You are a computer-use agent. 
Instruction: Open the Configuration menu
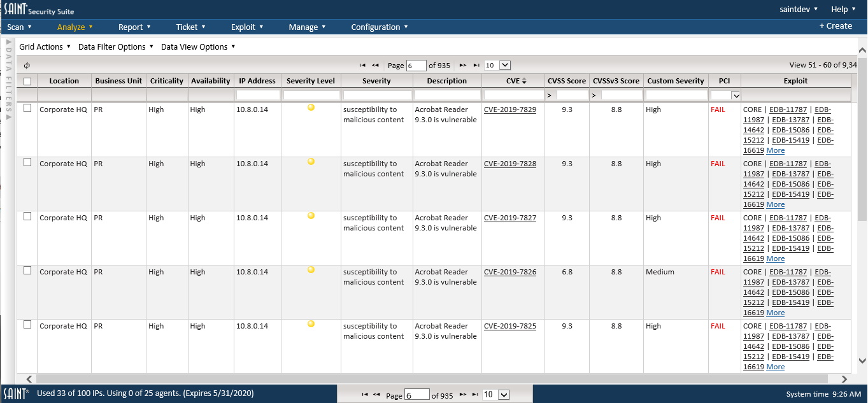coord(380,27)
